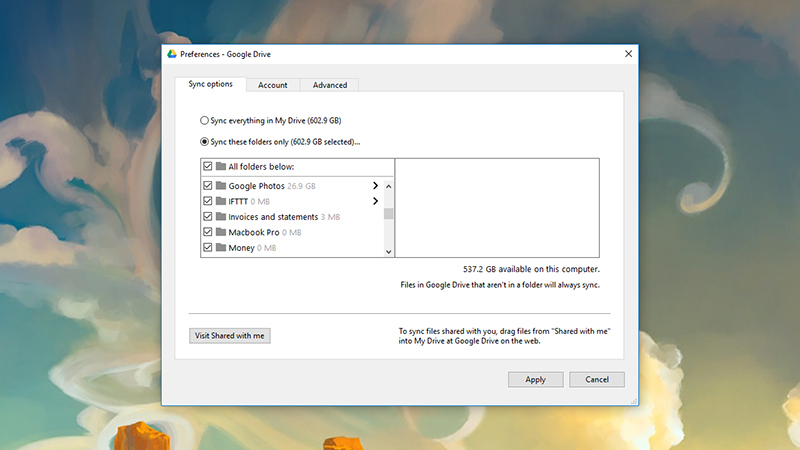The width and height of the screenshot is (800, 450).
Task: Click the Invoices and statements folder icon
Action: pyautogui.click(x=221, y=216)
